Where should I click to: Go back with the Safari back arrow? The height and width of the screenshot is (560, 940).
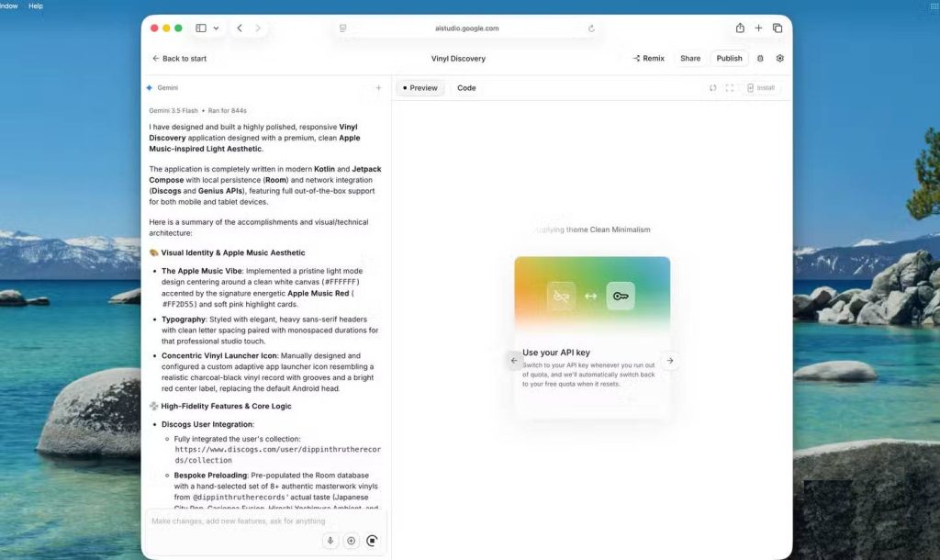240,28
